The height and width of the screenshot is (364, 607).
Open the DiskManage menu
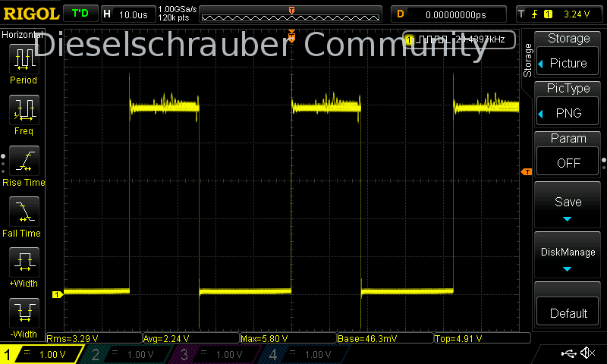[x=568, y=256]
